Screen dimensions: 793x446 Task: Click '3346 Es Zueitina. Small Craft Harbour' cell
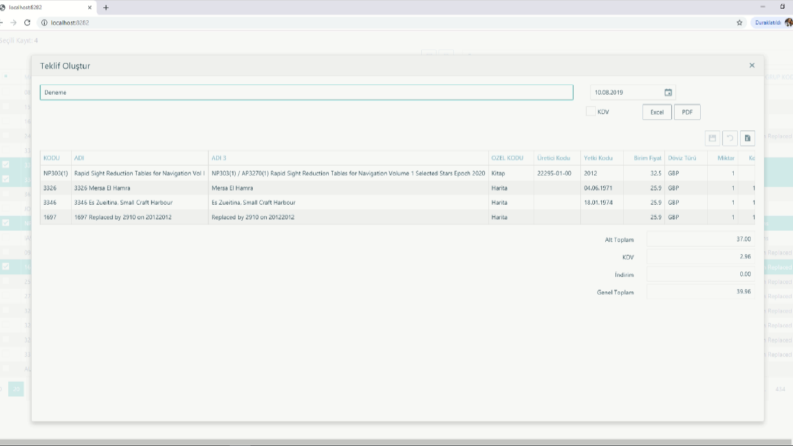(140, 203)
